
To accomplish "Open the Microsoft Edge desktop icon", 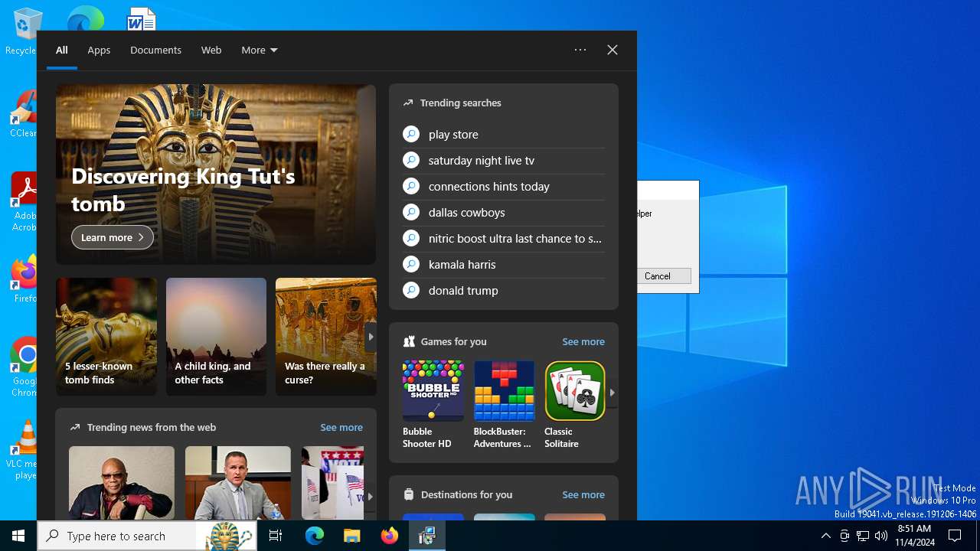I will (85, 19).
